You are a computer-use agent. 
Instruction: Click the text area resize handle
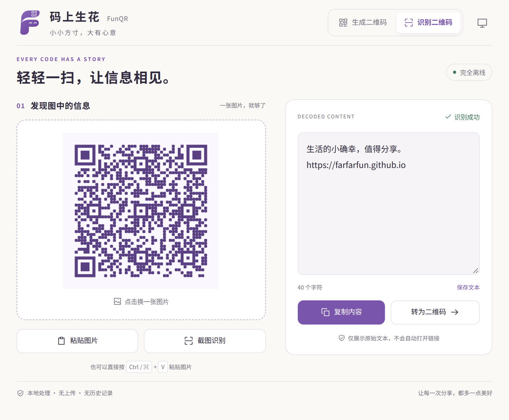point(476,271)
